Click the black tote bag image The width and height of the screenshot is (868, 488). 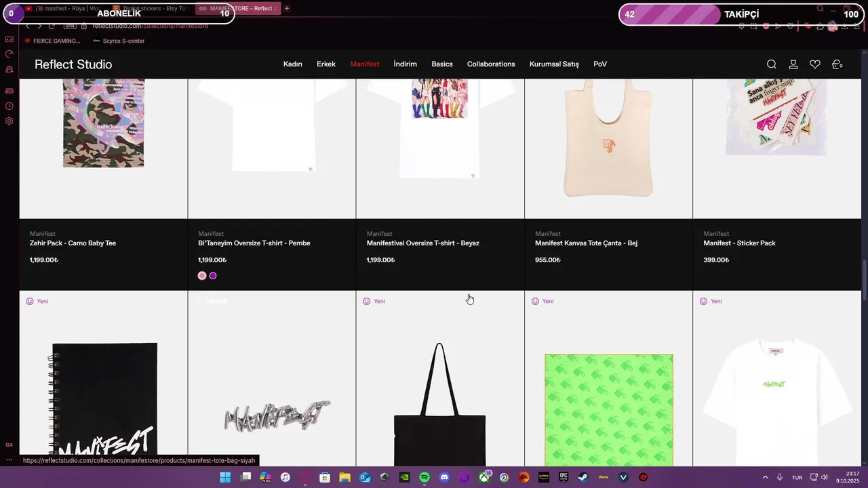(439, 405)
